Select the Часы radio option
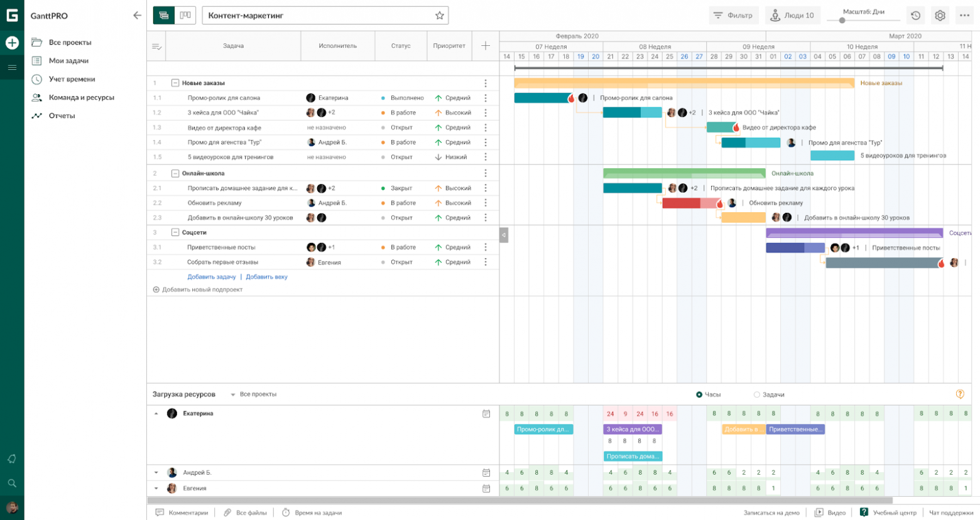This screenshot has height=520, width=980. [x=699, y=394]
